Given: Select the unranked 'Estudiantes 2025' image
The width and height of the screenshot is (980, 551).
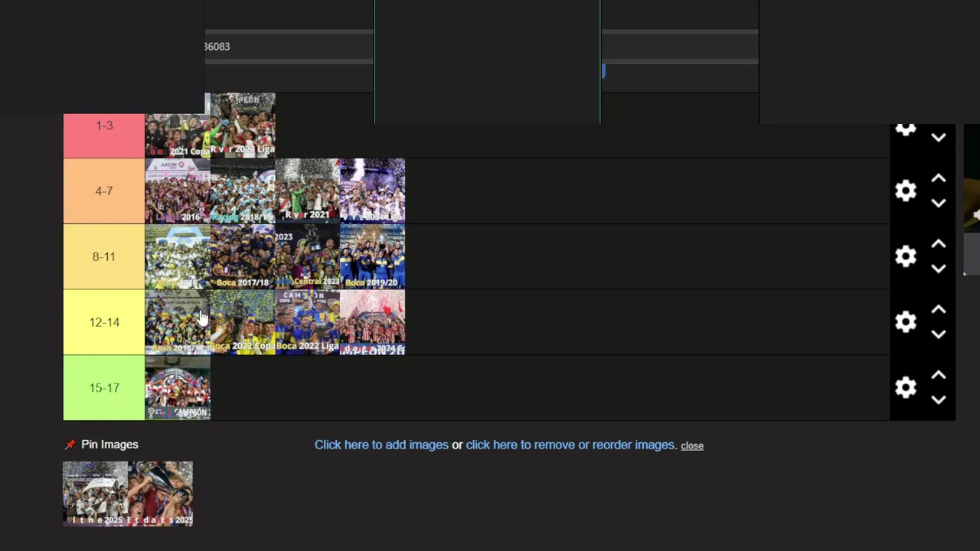Looking at the screenshot, I should [160, 494].
